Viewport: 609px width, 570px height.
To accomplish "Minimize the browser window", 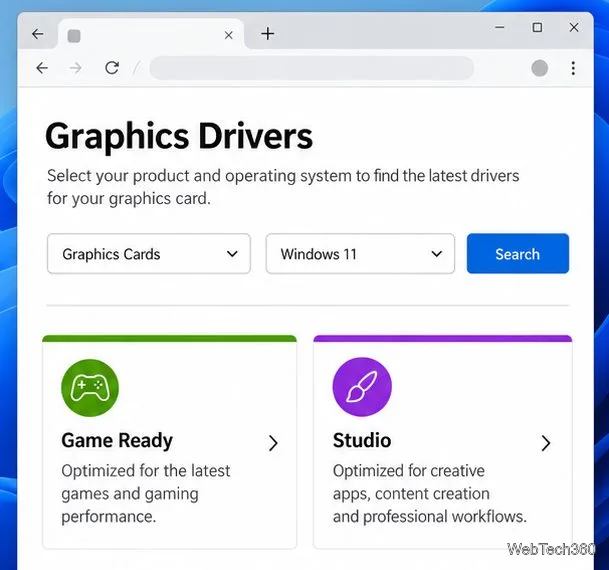I will point(500,27).
